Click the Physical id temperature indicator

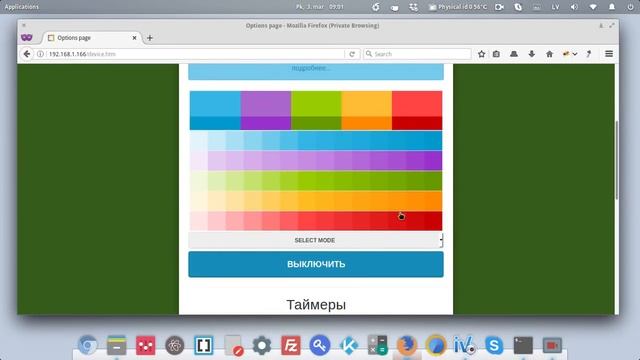[458, 7]
